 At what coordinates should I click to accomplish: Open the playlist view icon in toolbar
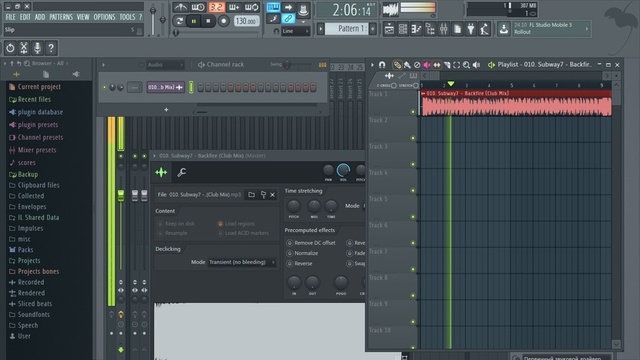tap(389, 29)
